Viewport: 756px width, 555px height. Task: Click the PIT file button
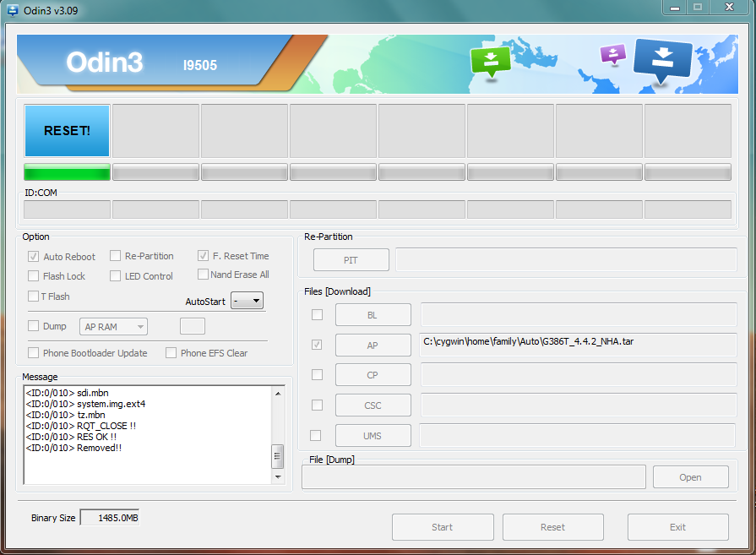[351, 260]
